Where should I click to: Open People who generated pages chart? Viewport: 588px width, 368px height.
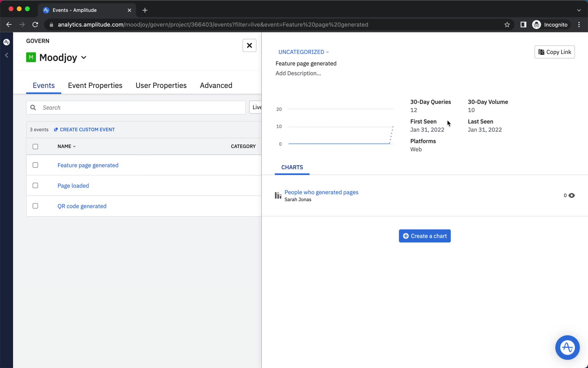pos(321,192)
